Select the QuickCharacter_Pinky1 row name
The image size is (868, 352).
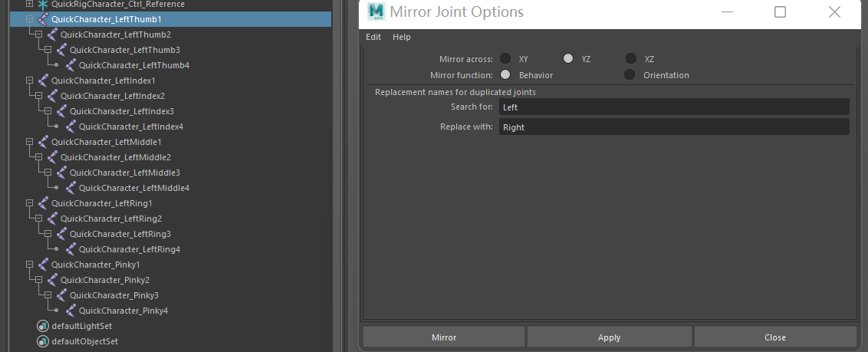96,265
